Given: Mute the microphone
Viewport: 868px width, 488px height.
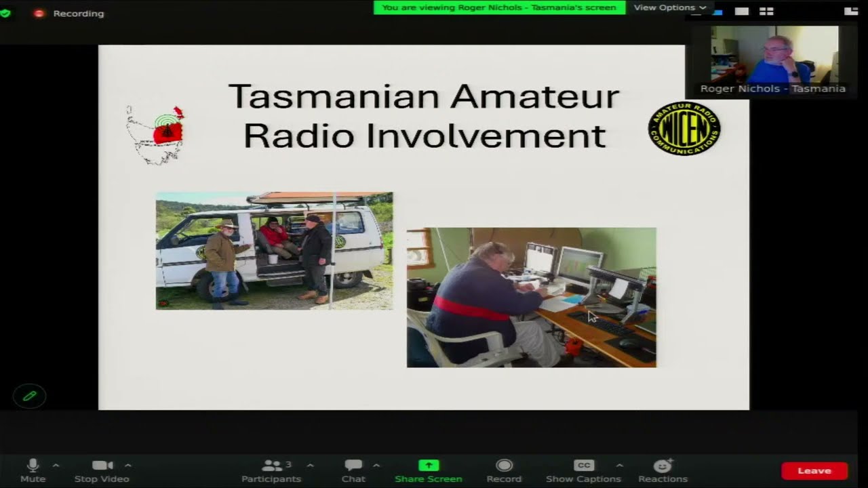Looking at the screenshot, I should tap(33, 470).
